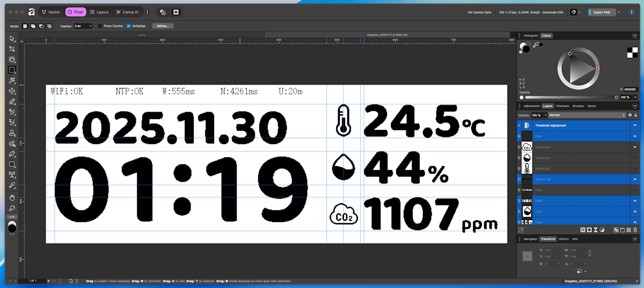Select the Zoom tool

12,208
